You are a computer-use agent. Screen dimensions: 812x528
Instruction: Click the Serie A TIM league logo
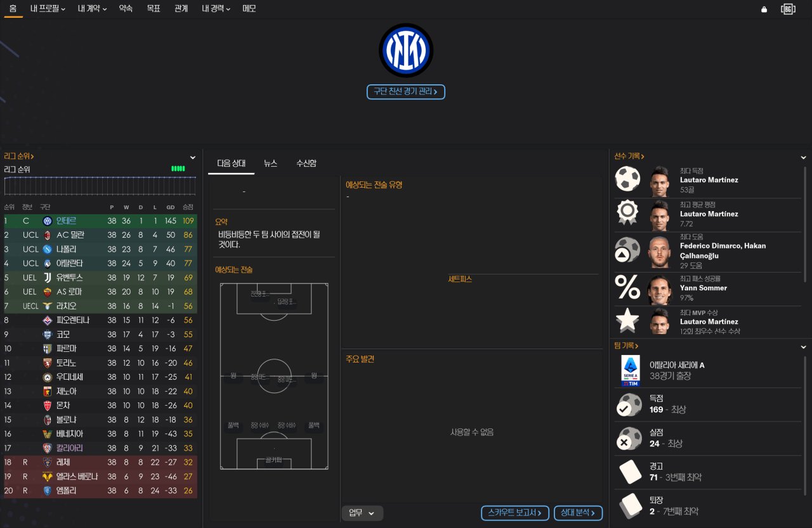coord(631,371)
